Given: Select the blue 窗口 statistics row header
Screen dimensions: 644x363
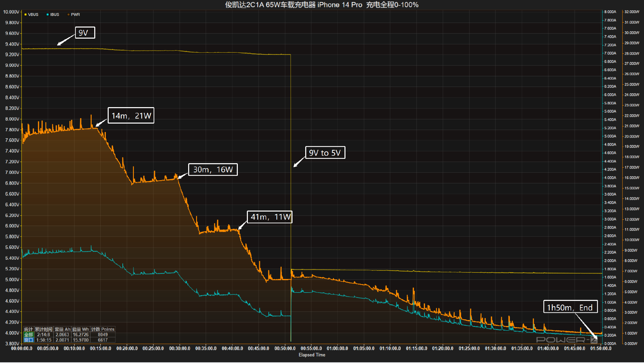Looking at the screenshot, I should (29, 340).
